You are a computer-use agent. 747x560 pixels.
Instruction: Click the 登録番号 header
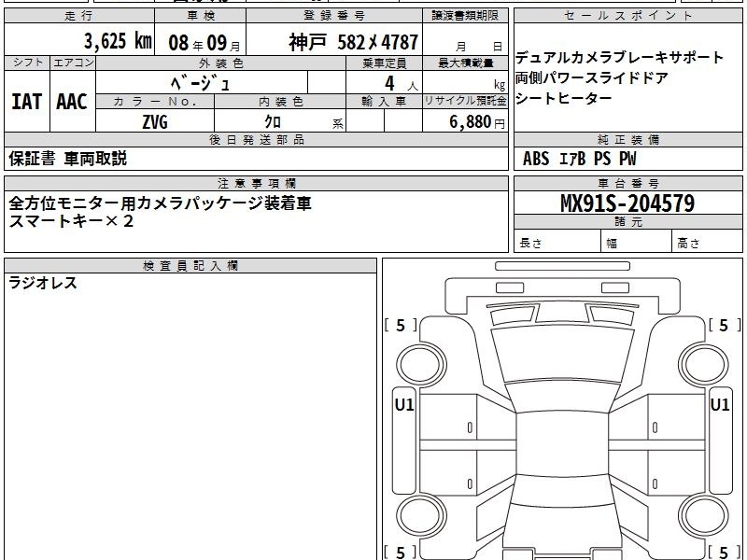point(334,16)
